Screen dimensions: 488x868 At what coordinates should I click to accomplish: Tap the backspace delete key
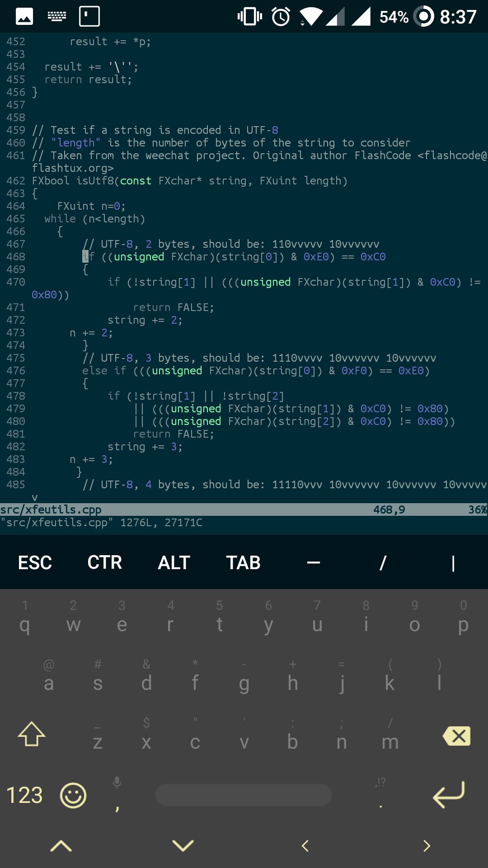tap(457, 736)
